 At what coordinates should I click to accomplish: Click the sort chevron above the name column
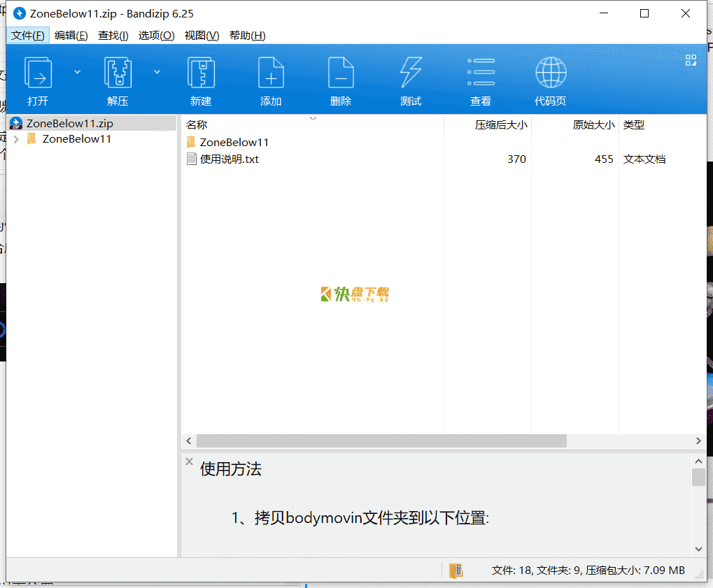(x=313, y=118)
